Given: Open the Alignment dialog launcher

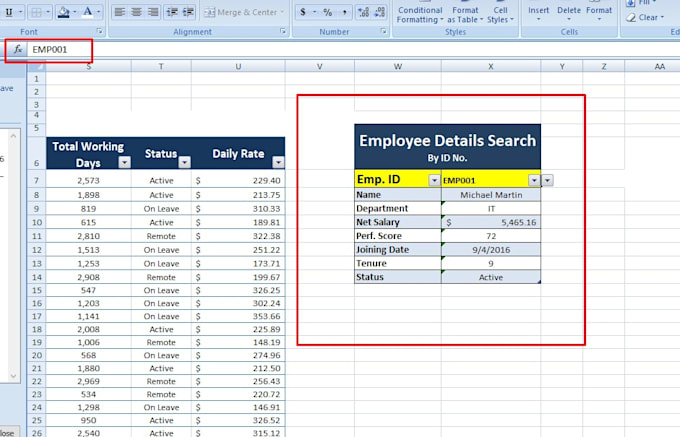Looking at the screenshot, I should [283, 31].
